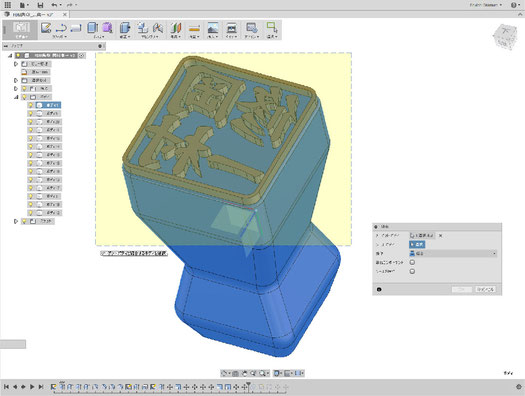
Task: Jump to timeline start
Action: 6,387
